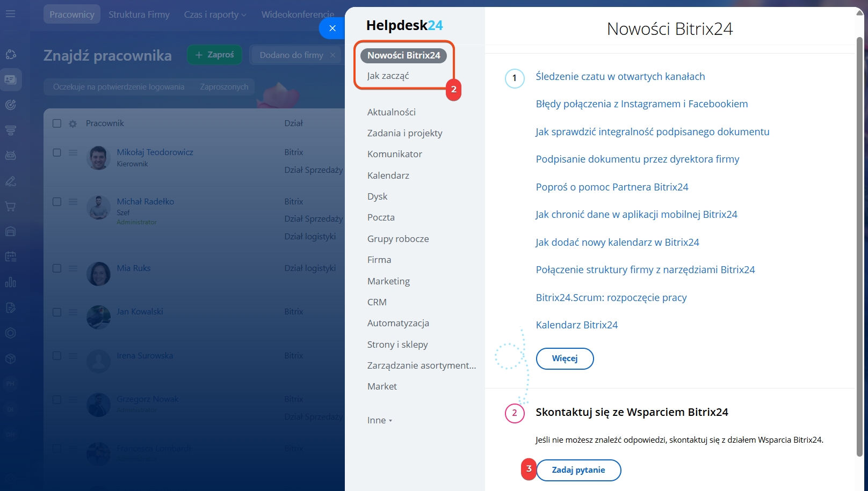Open 'Bitrix24.Scrum: rozpoczęcie pracy' article

pyautogui.click(x=611, y=298)
